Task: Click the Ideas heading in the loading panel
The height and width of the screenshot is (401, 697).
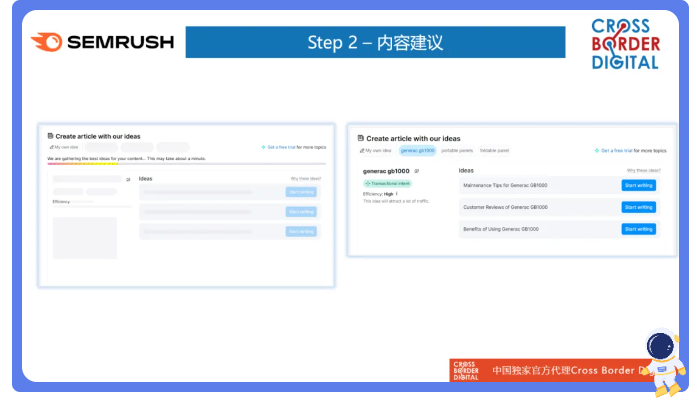Action: tap(145, 179)
